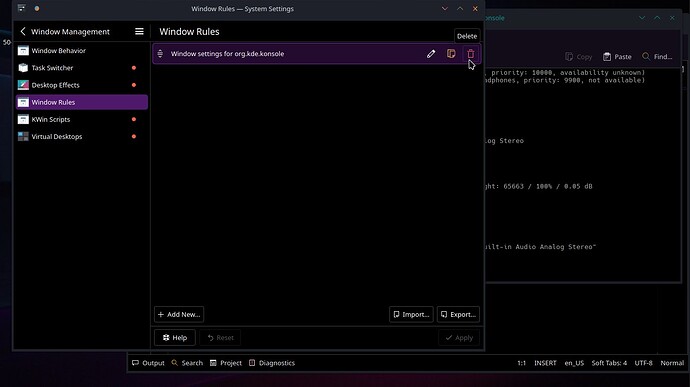Open the Output panel in the bottom bar

[148, 363]
